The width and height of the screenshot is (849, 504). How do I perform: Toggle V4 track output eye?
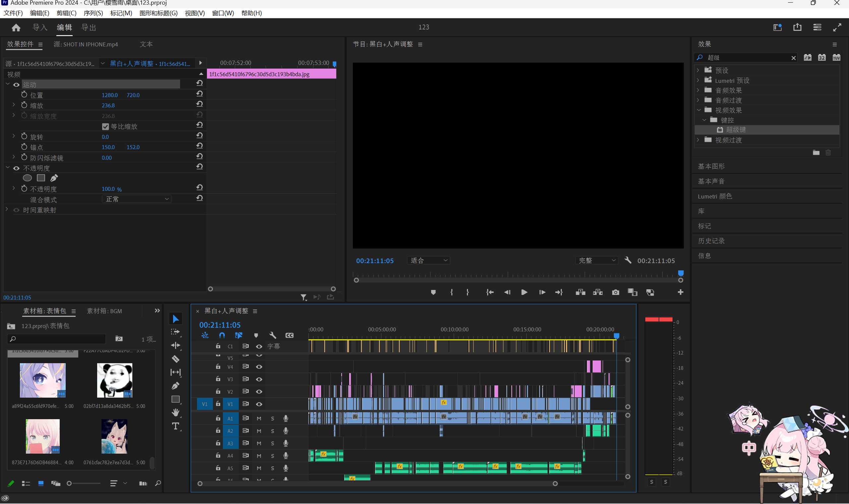pyautogui.click(x=259, y=367)
